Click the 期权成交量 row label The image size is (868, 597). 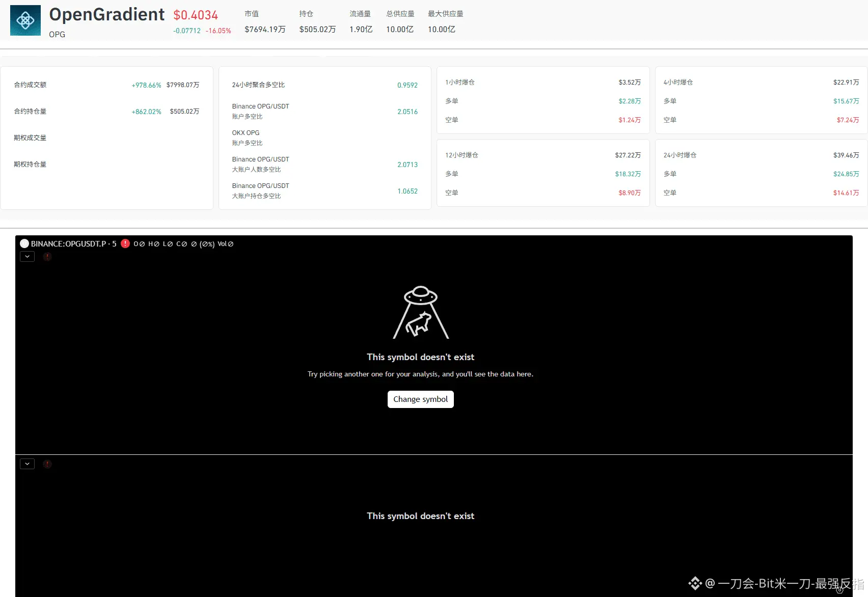[x=30, y=138]
